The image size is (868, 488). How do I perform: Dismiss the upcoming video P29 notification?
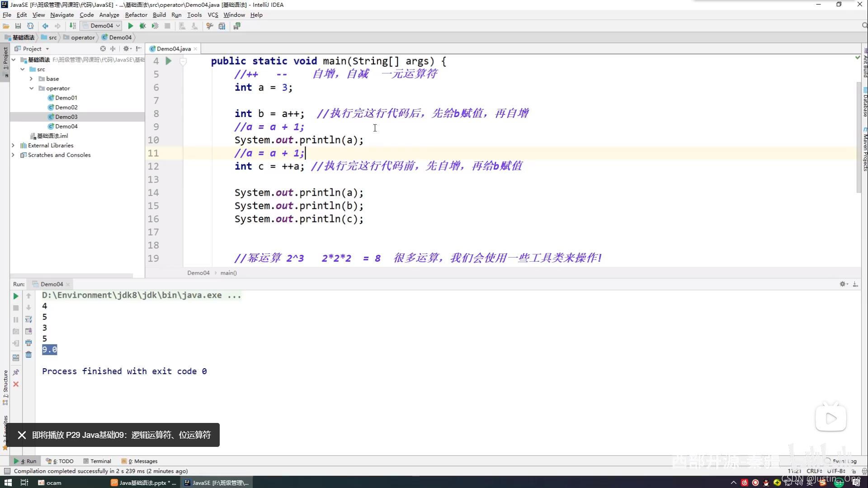pyautogui.click(x=22, y=435)
